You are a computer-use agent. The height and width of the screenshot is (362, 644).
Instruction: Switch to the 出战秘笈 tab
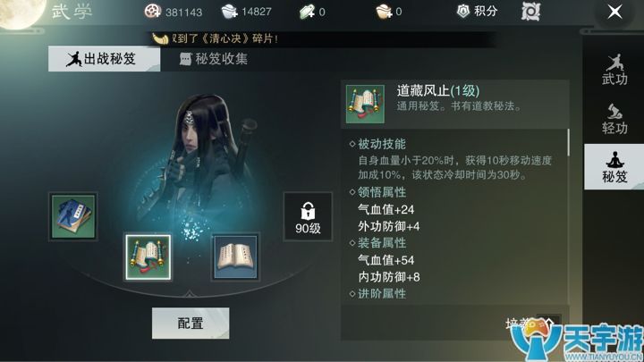[x=105, y=59]
